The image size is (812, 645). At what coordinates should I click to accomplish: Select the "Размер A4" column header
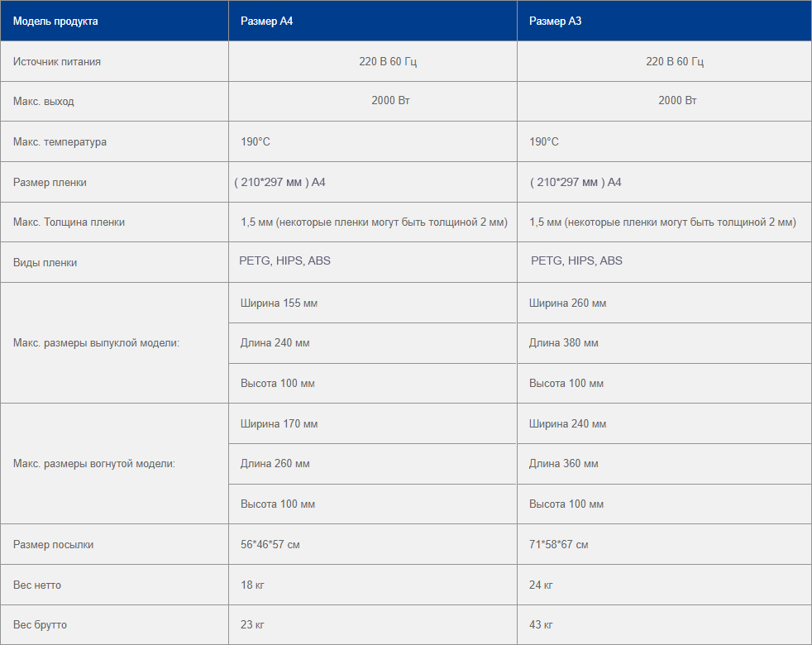[x=266, y=21]
